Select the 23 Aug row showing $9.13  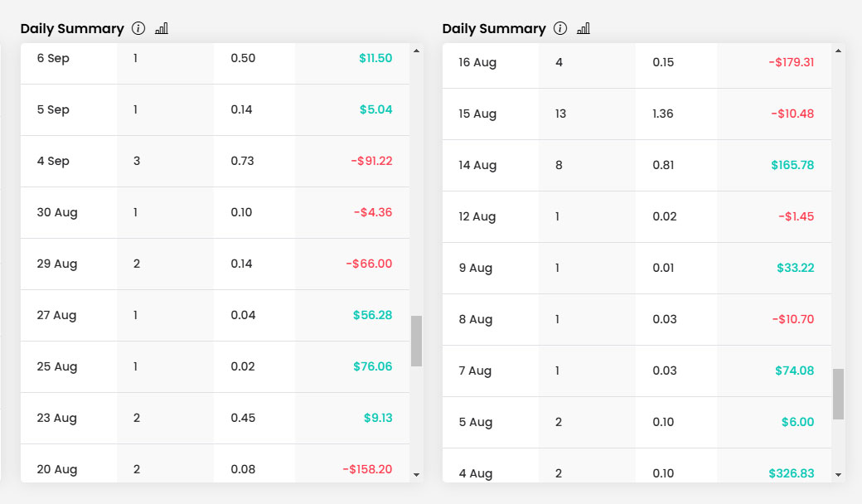[215, 419]
